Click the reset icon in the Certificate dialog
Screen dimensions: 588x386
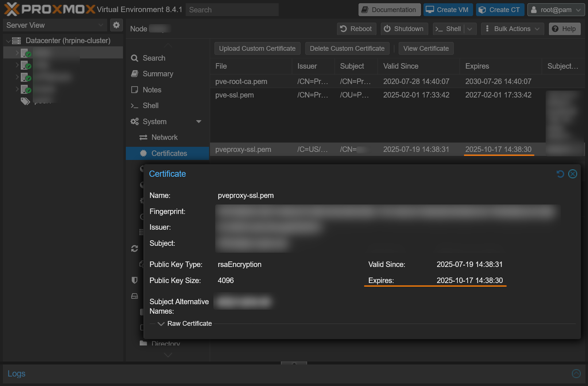coord(561,174)
